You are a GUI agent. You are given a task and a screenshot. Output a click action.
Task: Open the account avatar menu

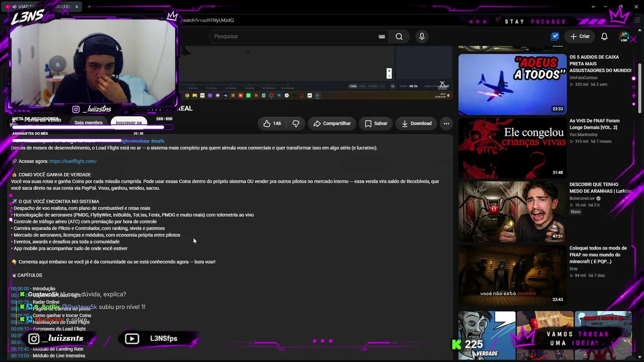click(624, 37)
